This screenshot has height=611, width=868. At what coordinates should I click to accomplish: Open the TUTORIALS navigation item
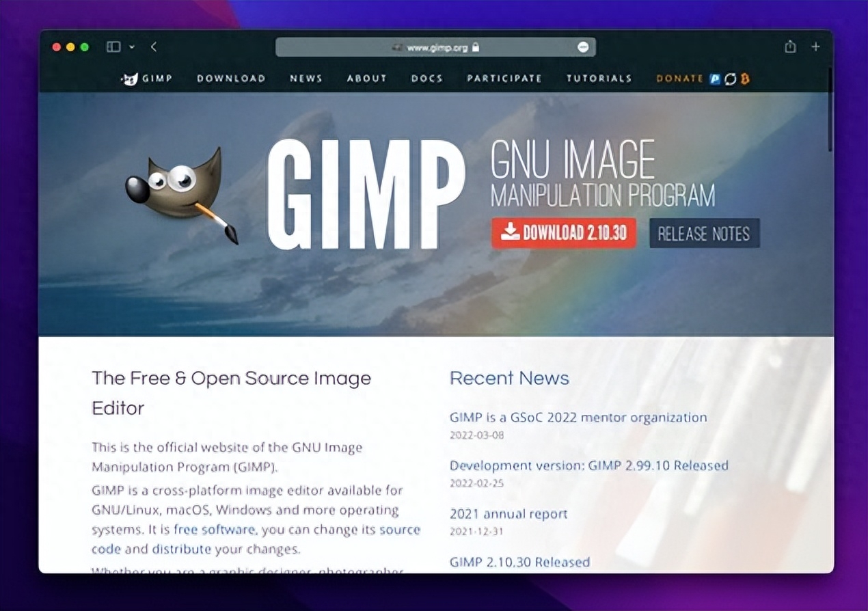599,79
